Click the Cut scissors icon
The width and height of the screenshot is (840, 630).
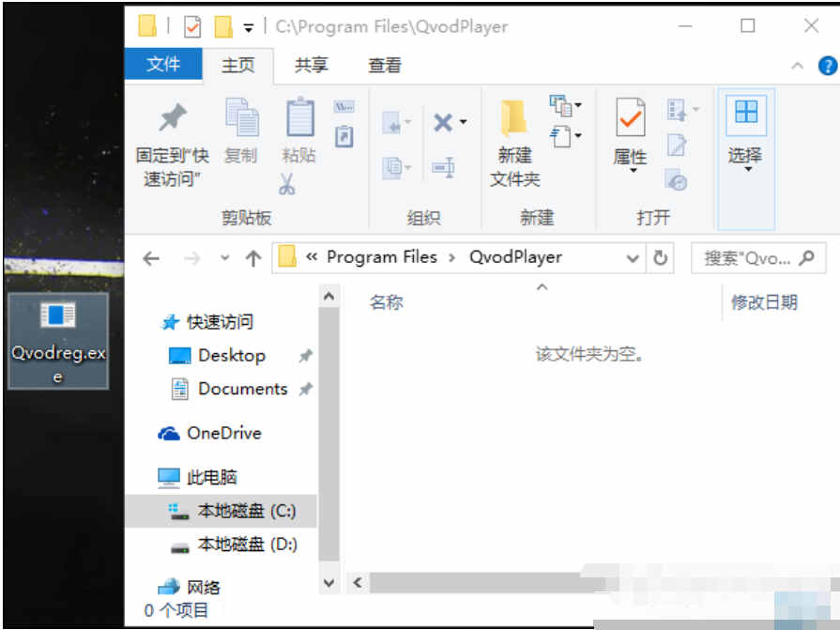286,184
